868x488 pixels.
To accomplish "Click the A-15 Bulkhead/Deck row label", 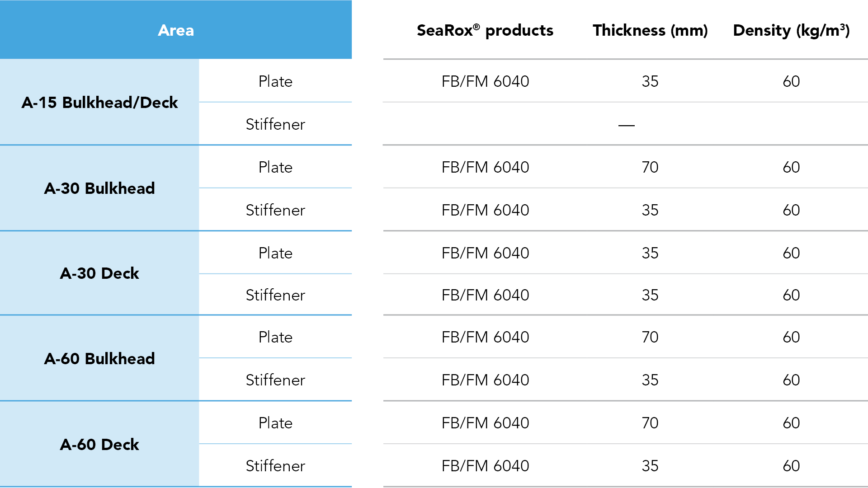I will click(x=99, y=103).
